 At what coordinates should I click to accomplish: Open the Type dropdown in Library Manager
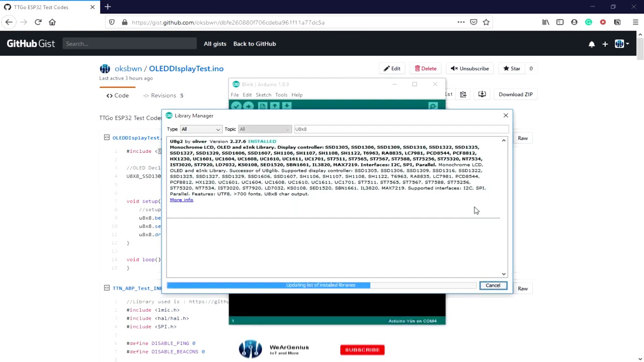[x=201, y=129]
